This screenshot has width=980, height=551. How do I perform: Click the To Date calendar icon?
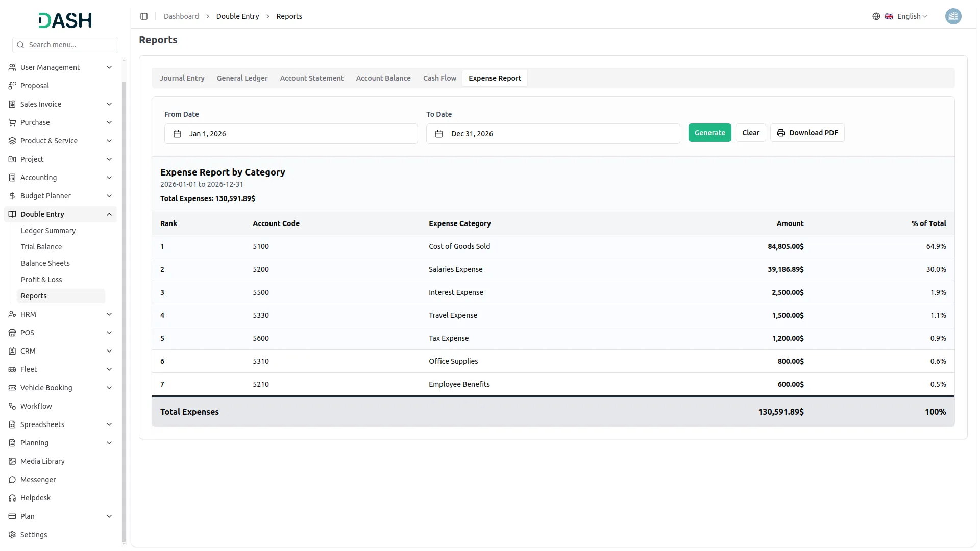[x=439, y=134]
